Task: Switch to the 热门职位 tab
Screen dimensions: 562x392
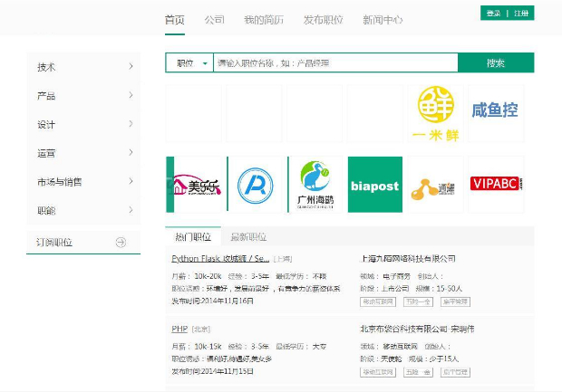Action: click(193, 236)
